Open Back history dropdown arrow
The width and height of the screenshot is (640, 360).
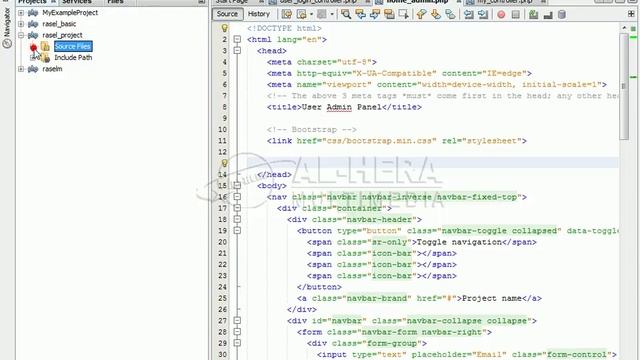tap(311, 15)
